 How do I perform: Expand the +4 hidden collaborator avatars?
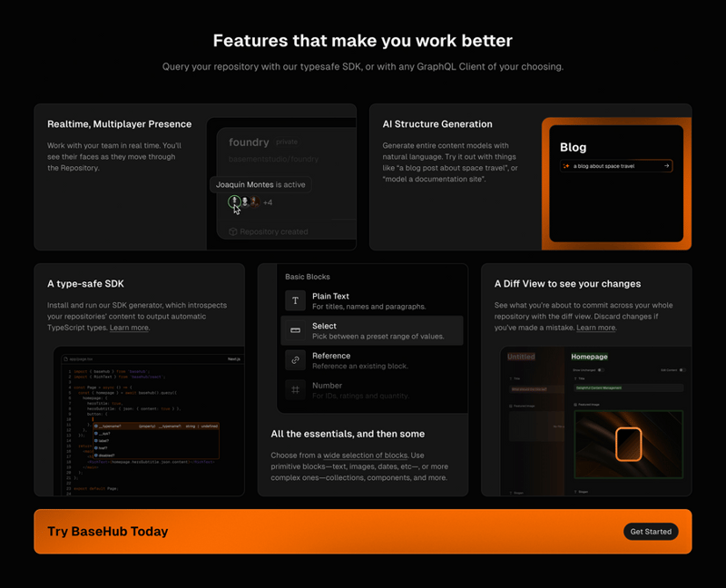point(268,202)
